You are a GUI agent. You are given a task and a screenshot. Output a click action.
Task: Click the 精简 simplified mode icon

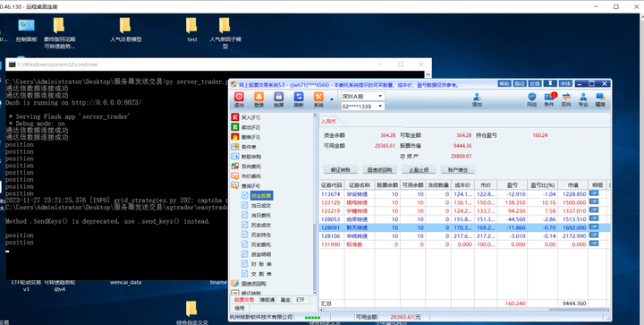pyautogui.click(x=600, y=99)
